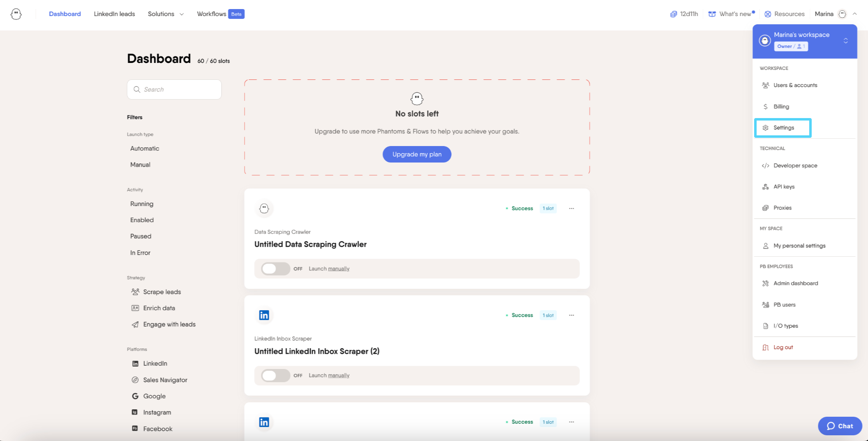Image resolution: width=868 pixels, height=441 pixels.
Task: Filter by Automatic launch type
Action: [x=145, y=149]
